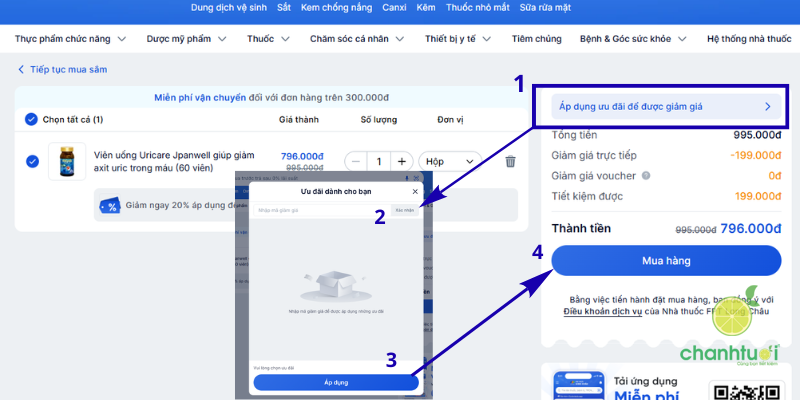Screen dimensions: 800x400
Task: Toggle the Chọn tất cả checkbox
Action: tap(31, 120)
